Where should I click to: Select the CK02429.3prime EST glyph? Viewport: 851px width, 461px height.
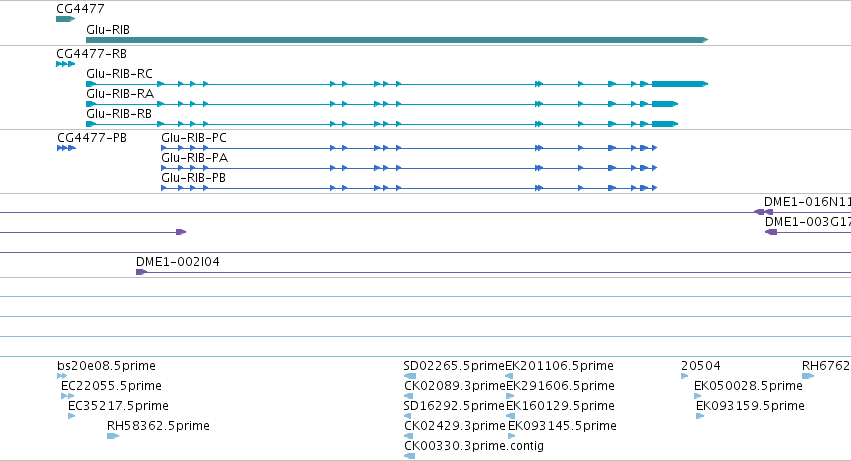409,436
